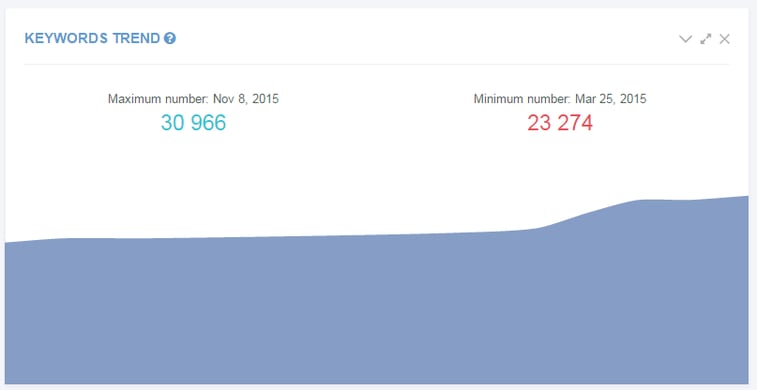The image size is (757, 390).
Task: Click the divider line under the widget header
Action: (x=377, y=64)
